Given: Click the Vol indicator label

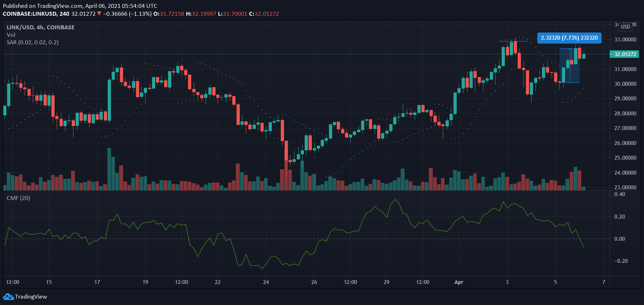Looking at the screenshot, I should pyautogui.click(x=11, y=35).
